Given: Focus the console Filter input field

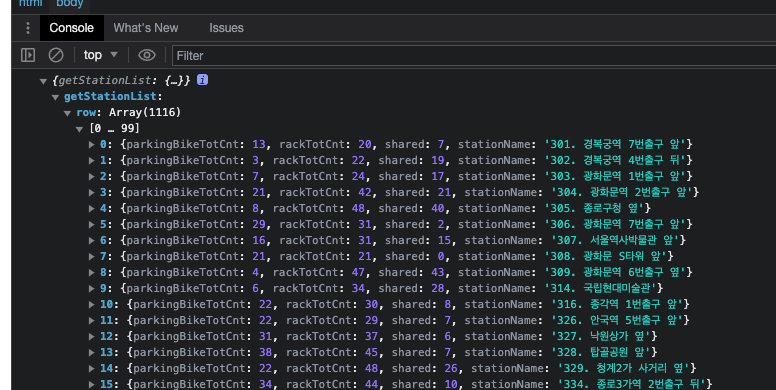Looking at the screenshot, I should pyautogui.click(x=474, y=55).
